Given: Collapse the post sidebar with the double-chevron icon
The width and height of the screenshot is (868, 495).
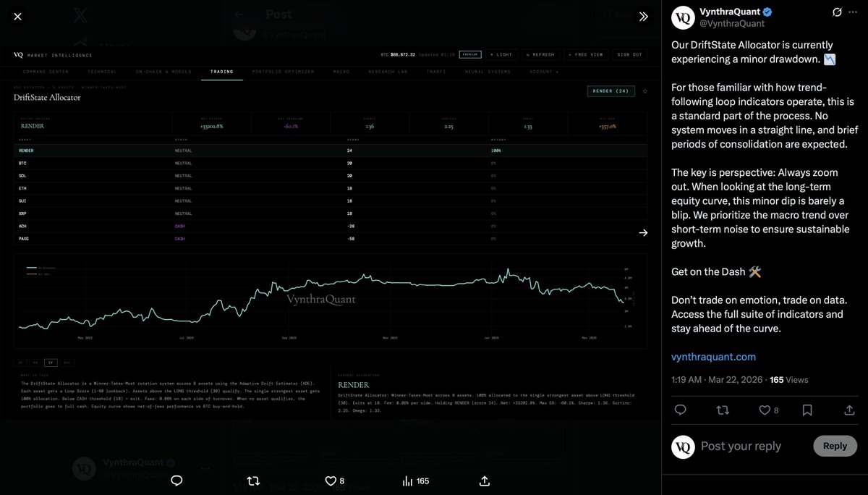Looking at the screenshot, I should point(643,17).
